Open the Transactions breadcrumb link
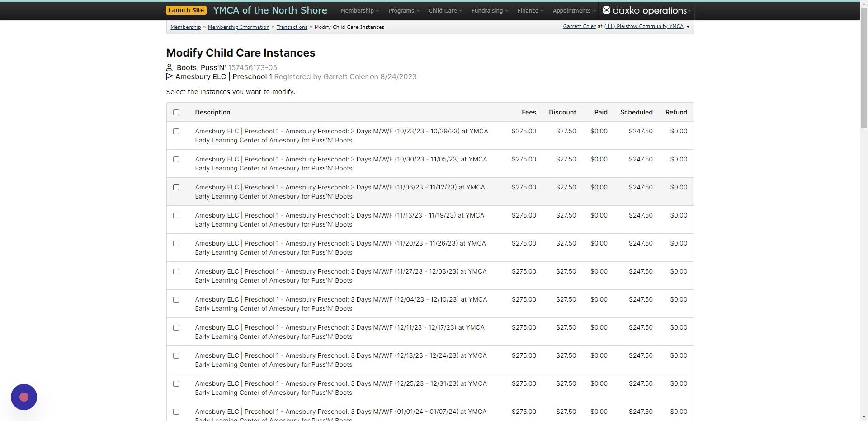The height and width of the screenshot is (421, 868). (x=292, y=27)
